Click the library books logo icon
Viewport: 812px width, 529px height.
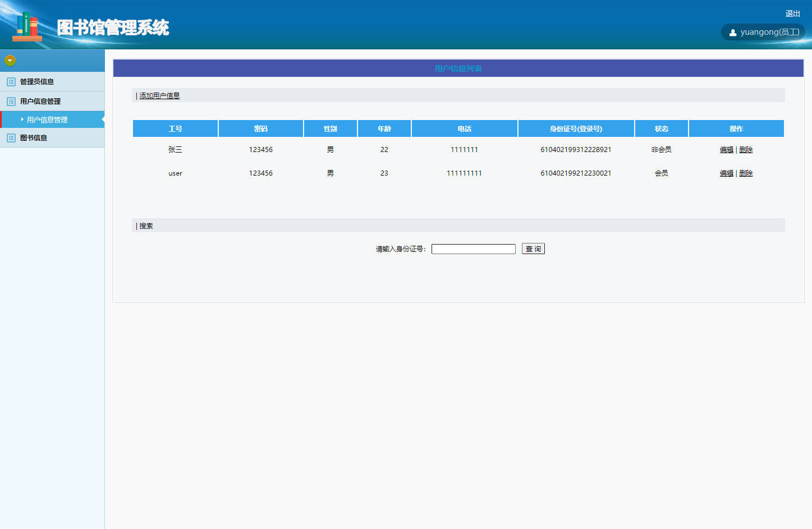27,26
